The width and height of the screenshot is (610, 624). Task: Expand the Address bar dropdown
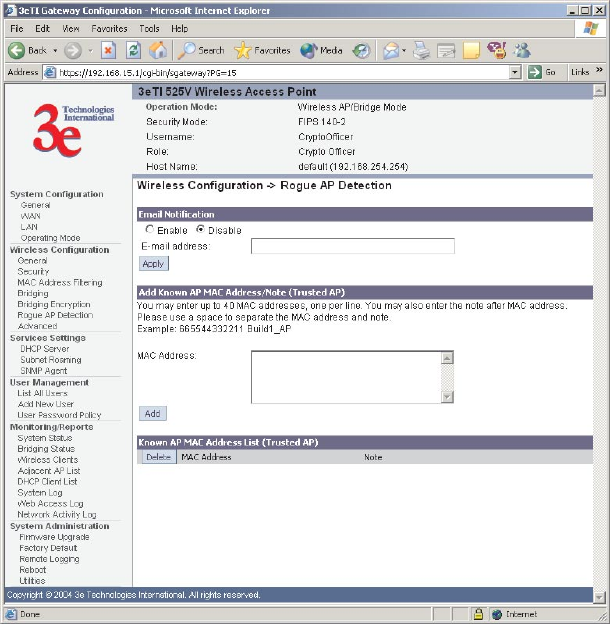coord(515,72)
